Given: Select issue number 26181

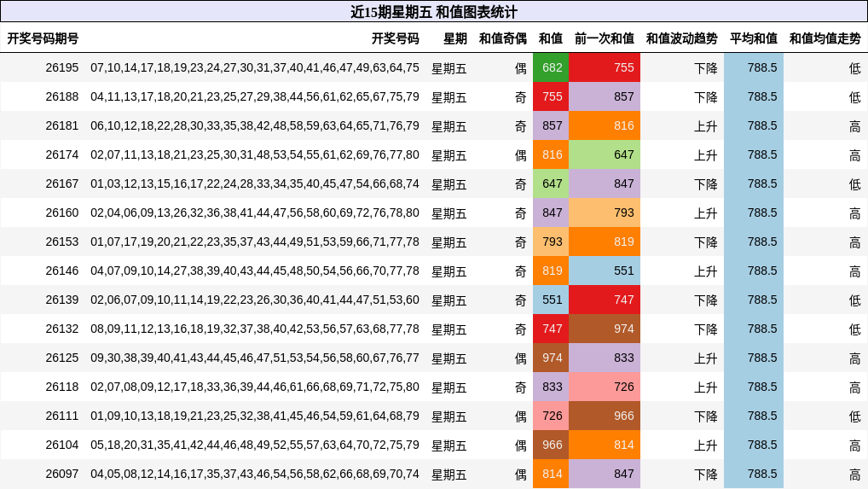Looking at the screenshot, I should (62, 125).
